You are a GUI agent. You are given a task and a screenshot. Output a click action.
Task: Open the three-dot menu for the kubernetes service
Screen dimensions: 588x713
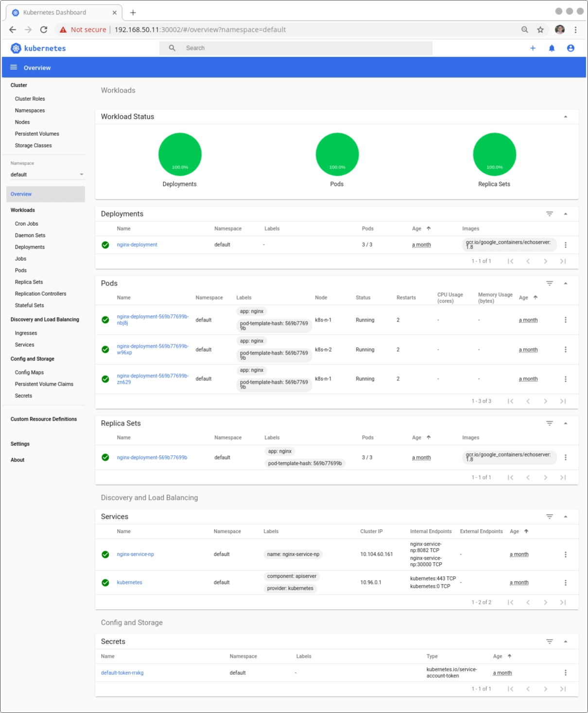click(x=565, y=582)
